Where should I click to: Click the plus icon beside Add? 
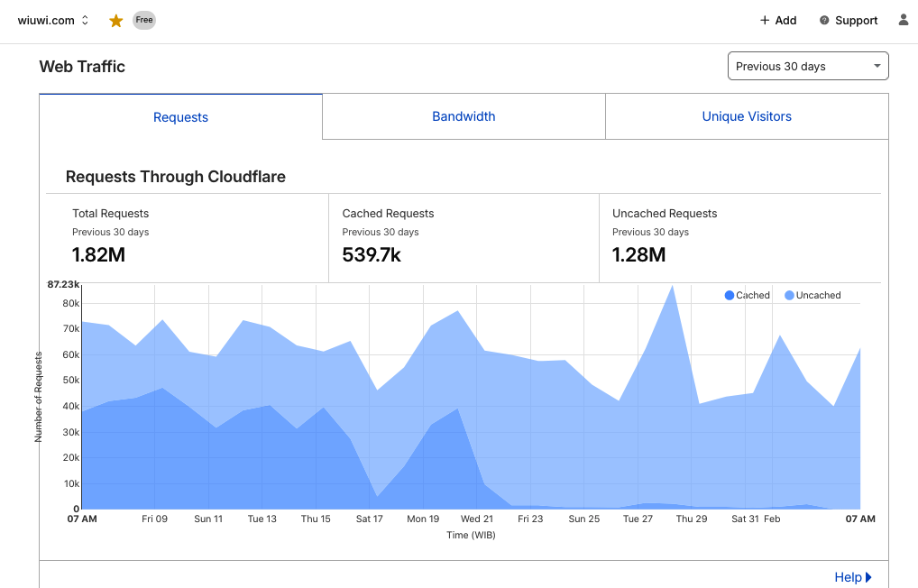pos(765,21)
